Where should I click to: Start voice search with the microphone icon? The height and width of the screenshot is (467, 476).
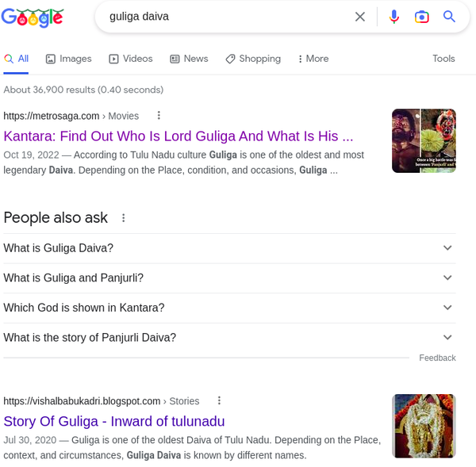click(394, 17)
